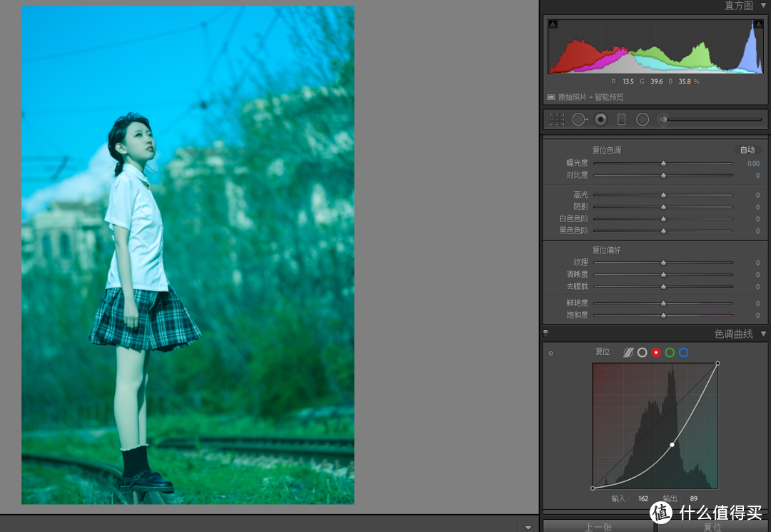Click the 阴影 shadows slider handle
The width and height of the screenshot is (771, 532).
click(663, 206)
